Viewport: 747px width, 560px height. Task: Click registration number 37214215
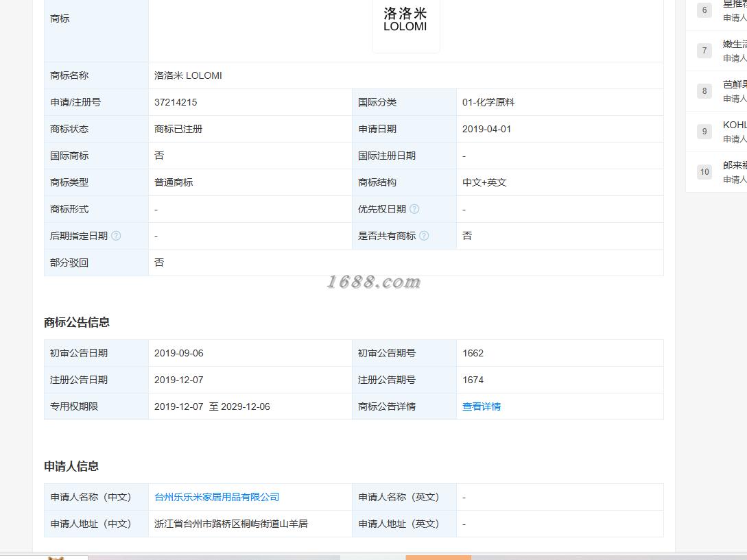tap(176, 102)
